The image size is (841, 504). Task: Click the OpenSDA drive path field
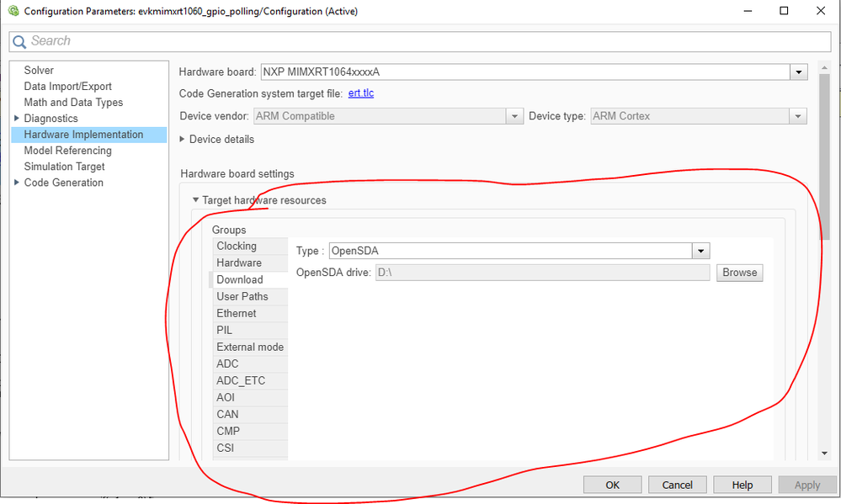tap(542, 273)
